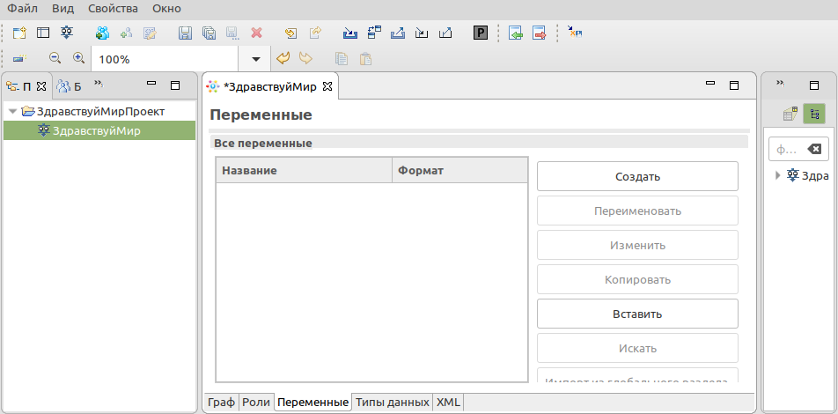Click the Вставить button
838x414 pixels.
point(638,314)
